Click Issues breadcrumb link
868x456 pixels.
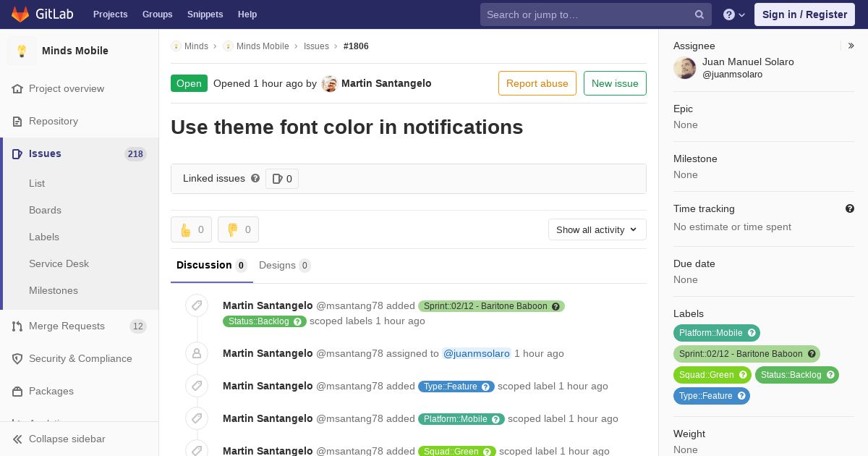coord(316,46)
